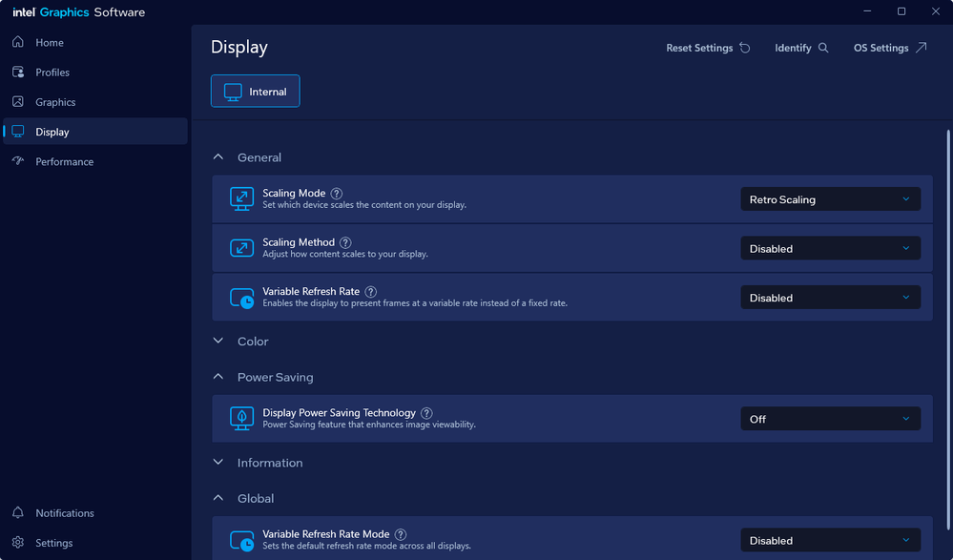Image resolution: width=953 pixels, height=560 pixels.
Task: Open Notifications from sidebar
Action: pyautogui.click(x=95, y=512)
